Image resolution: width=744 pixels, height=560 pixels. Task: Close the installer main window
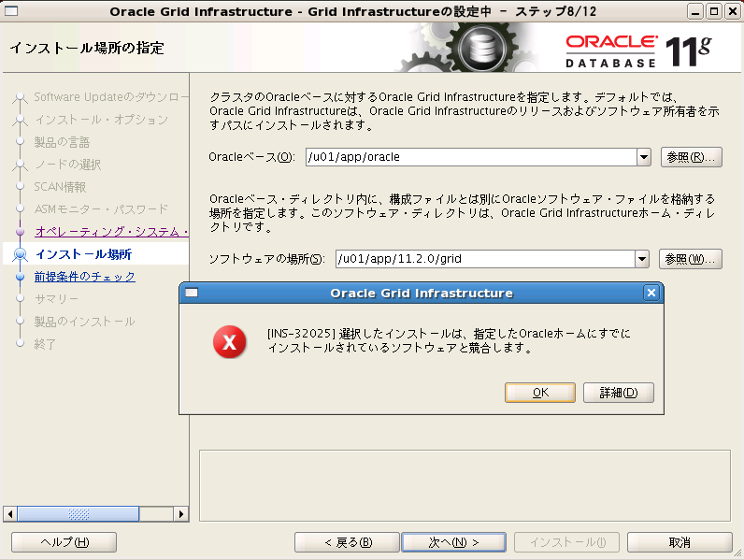[732, 11]
